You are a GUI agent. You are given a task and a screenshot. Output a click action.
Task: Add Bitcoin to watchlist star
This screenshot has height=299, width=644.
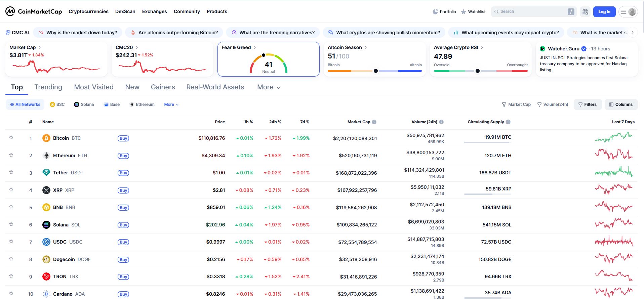[11, 138]
